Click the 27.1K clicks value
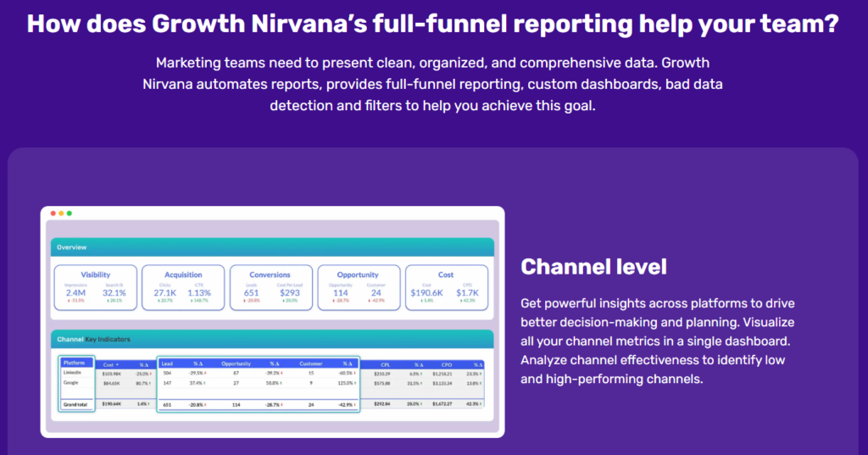Screen dimensions: 868x455 click(x=165, y=293)
